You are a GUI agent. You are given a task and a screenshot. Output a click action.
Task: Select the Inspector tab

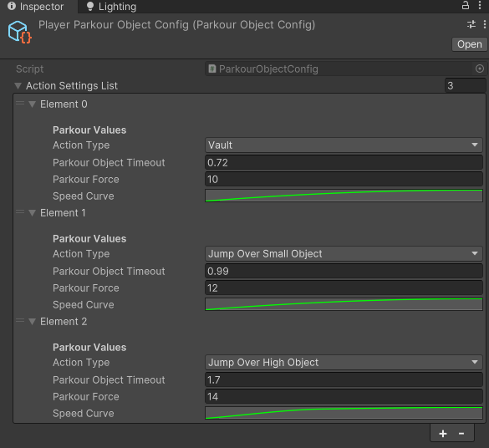pyautogui.click(x=36, y=7)
